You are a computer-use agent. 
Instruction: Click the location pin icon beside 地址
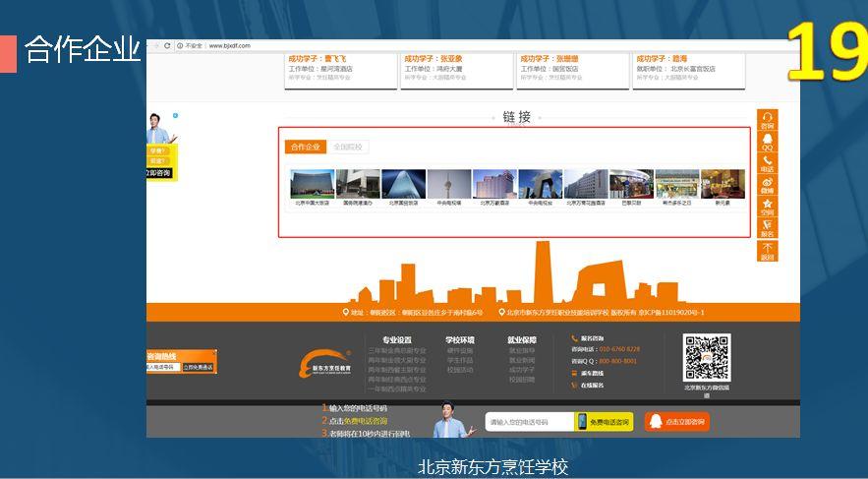[x=345, y=313]
